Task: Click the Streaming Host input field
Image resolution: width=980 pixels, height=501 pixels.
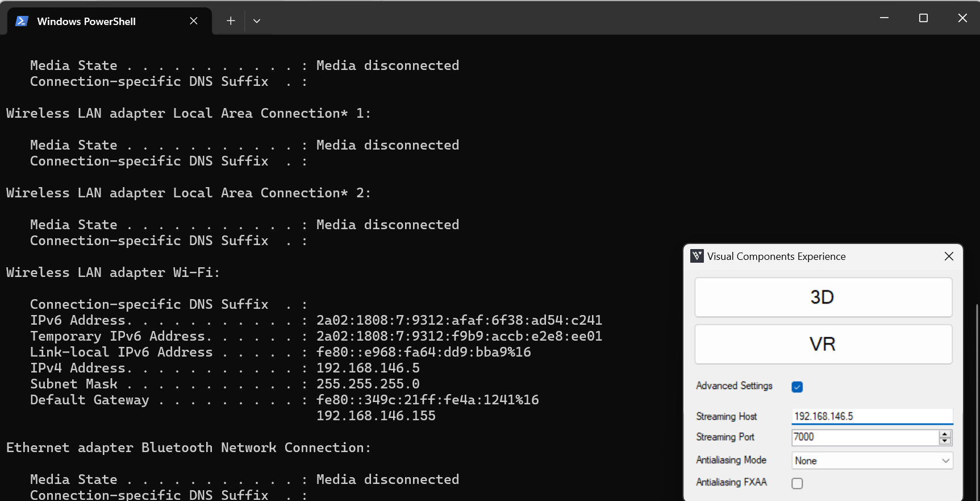Action: click(872, 416)
